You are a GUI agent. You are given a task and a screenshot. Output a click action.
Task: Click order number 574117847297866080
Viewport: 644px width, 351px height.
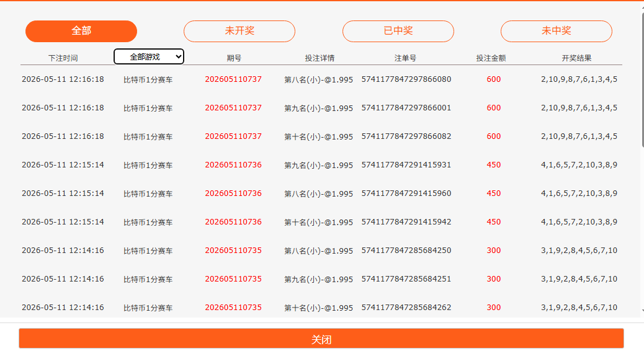[406, 79]
